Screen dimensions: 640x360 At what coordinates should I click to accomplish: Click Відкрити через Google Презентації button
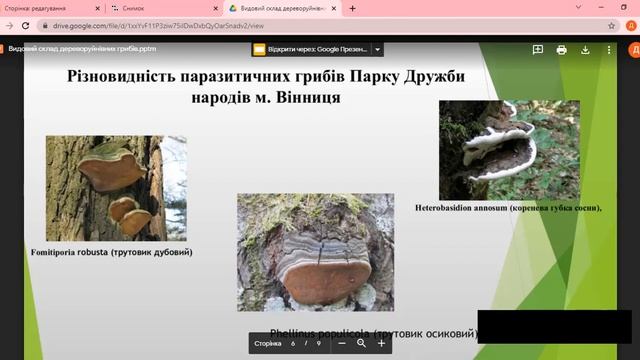point(312,50)
